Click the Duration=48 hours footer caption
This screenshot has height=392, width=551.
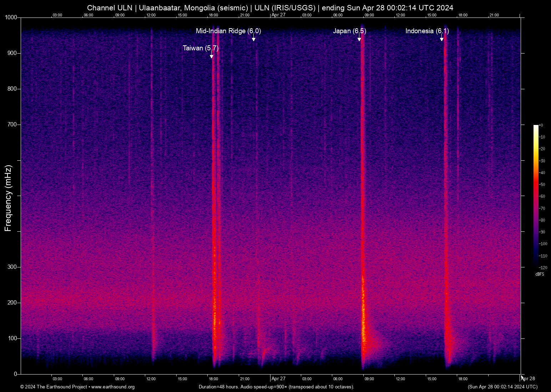[x=276, y=387]
